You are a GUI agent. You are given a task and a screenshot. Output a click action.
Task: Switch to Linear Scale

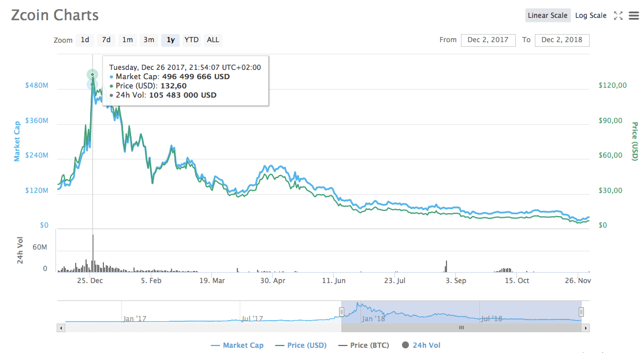pyautogui.click(x=548, y=16)
